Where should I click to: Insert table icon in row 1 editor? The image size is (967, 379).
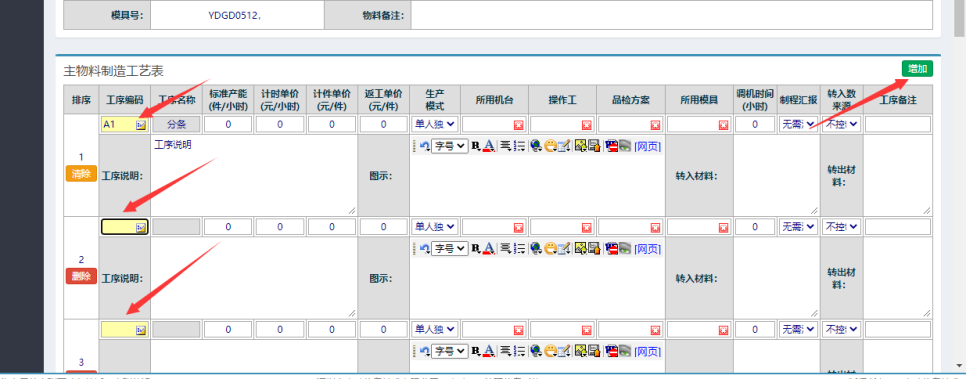(x=564, y=146)
